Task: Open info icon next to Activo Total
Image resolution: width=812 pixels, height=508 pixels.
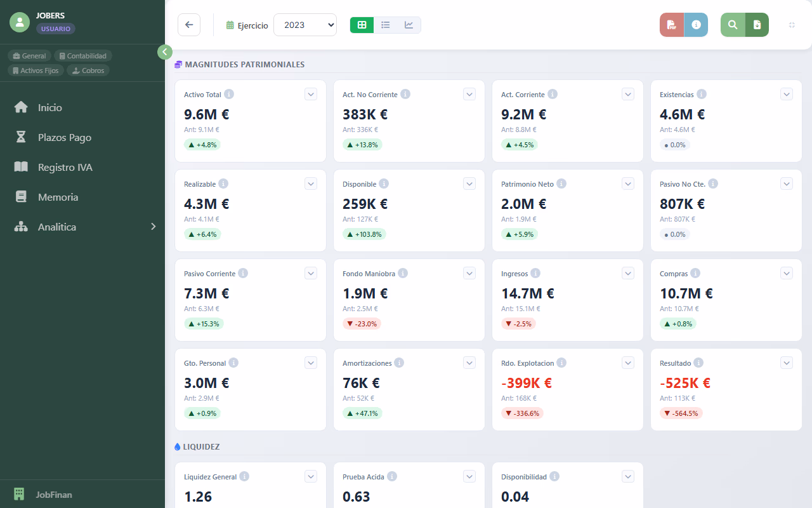Action: [x=229, y=94]
